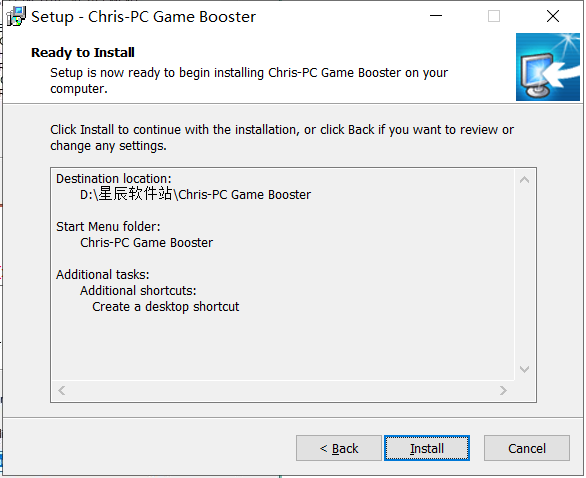Click the destination path text line
This screenshot has width=586, height=478.
pyautogui.click(x=195, y=194)
